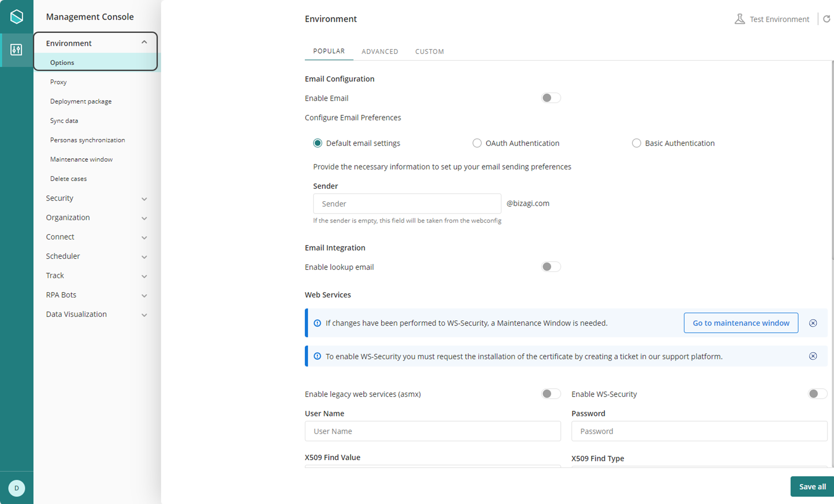This screenshot has width=834, height=504.
Task: Open the settings sliders sidebar icon
Action: pyautogui.click(x=17, y=50)
